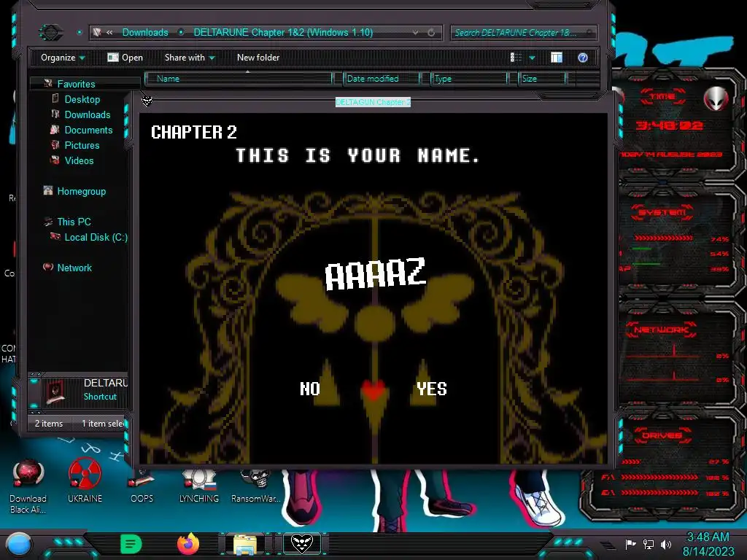Select Network in the navigation pane

pyautogui.click(x=74, y=268)
